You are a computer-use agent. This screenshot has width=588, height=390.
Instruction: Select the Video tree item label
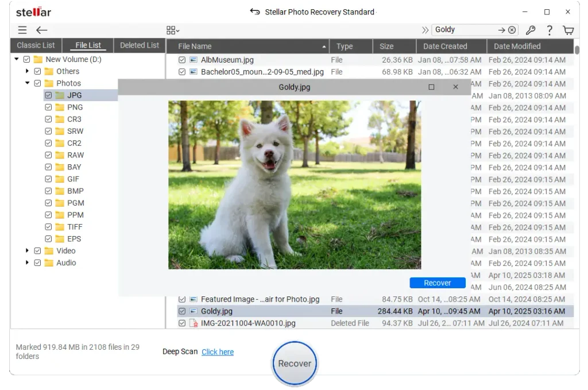[x=65, y=251]
